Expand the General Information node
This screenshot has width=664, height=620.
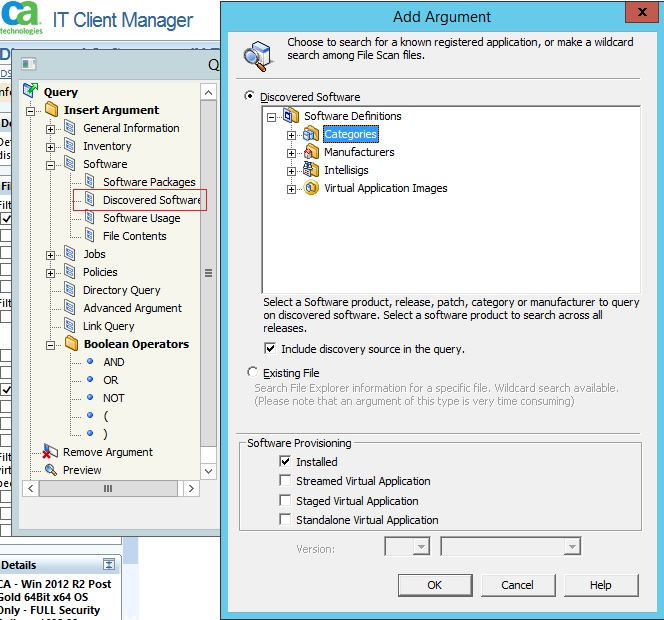pos(50,129)
